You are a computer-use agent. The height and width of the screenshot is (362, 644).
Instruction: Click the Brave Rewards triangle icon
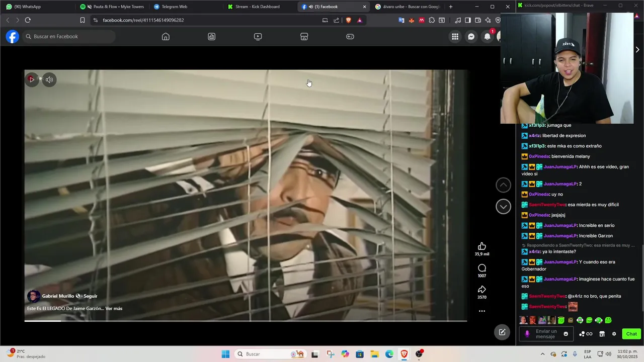pyautogui.click(x=360, y=20)
